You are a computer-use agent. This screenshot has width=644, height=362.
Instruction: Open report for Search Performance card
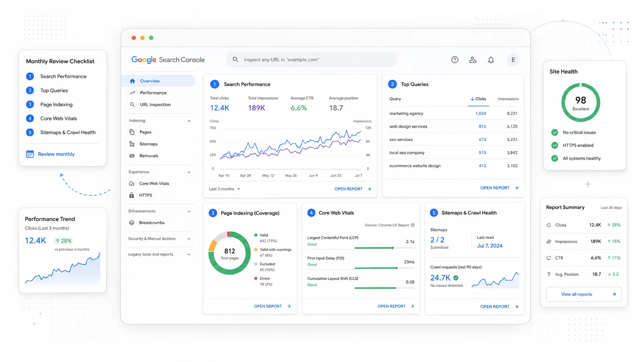pos(353,189)
